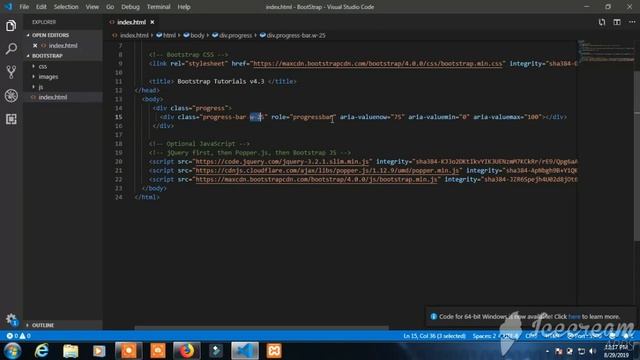Click the vertical editor scrollbar
The image size is (640, 360).
637,155
